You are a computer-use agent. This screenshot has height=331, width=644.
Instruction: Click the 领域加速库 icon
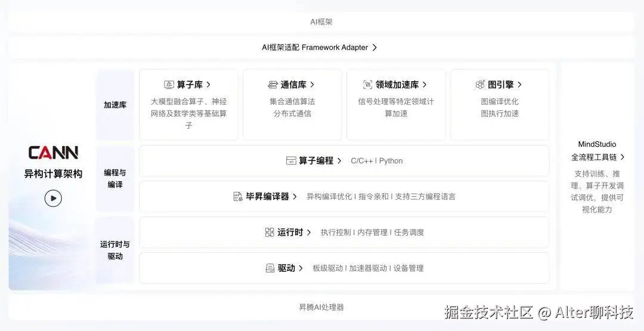click(x=367, y=85)
